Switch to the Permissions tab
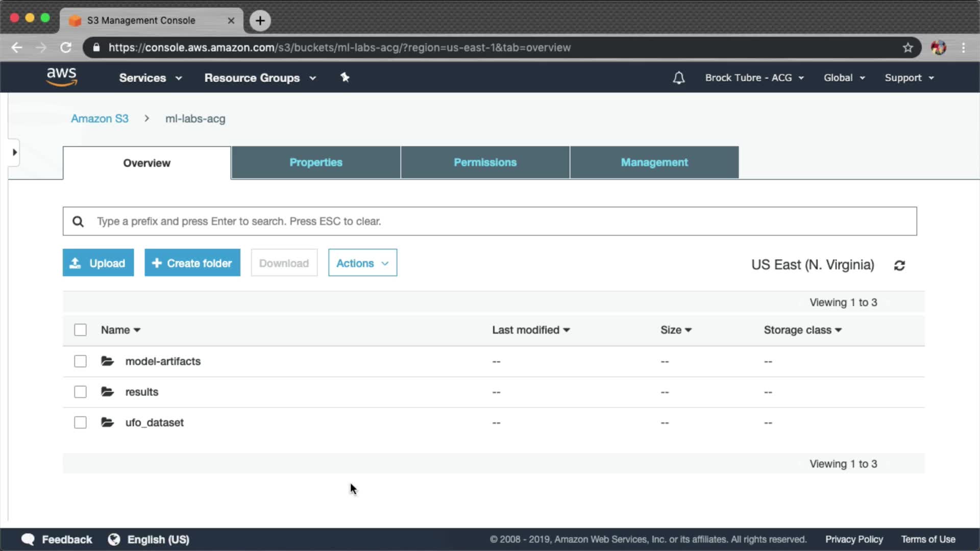Image resolution: width=980 pixels, height=551 pixels. pos(485,162)
